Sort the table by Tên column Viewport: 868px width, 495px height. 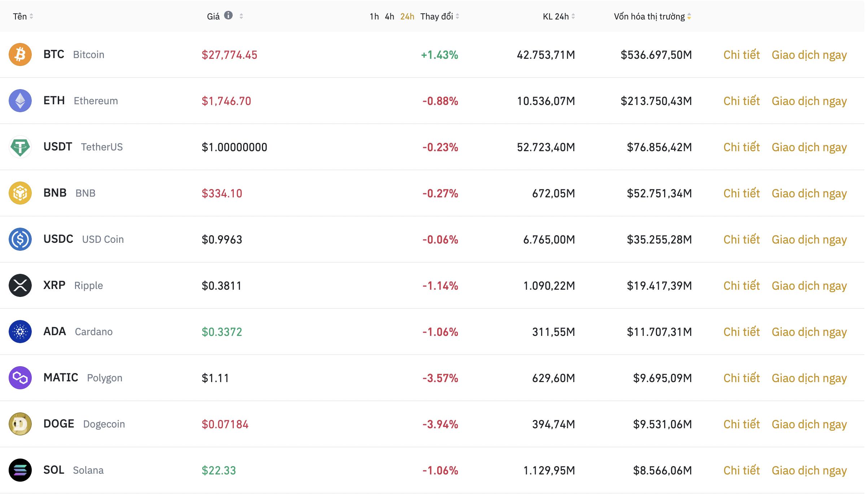23,16
